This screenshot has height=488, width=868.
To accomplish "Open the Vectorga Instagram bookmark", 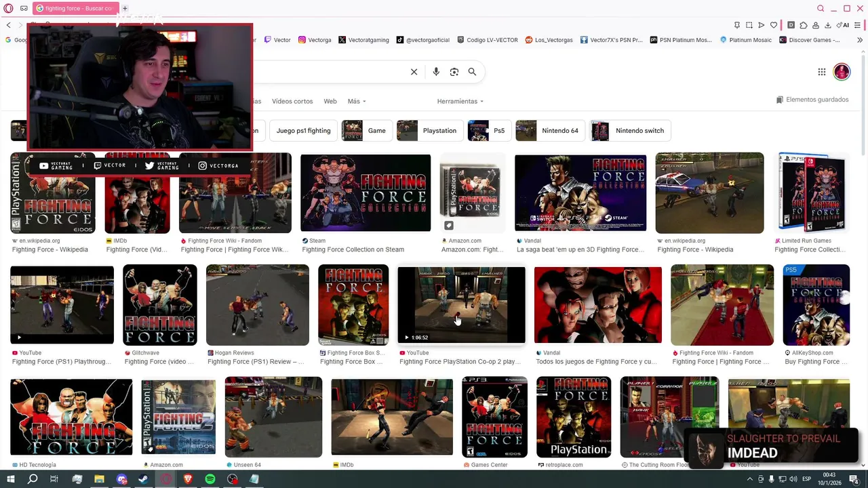I will pyautogui.click(x=315, y=40).
